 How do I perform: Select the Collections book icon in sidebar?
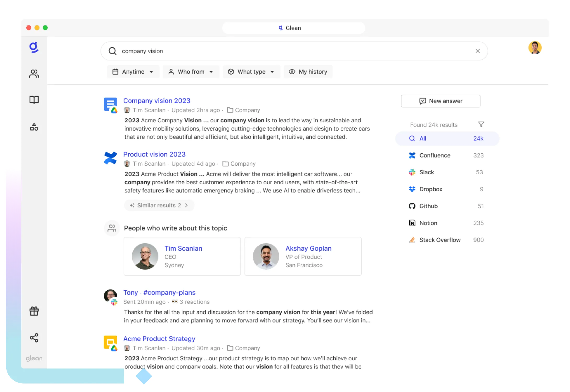pyautogui.click(x=34, y=100)
